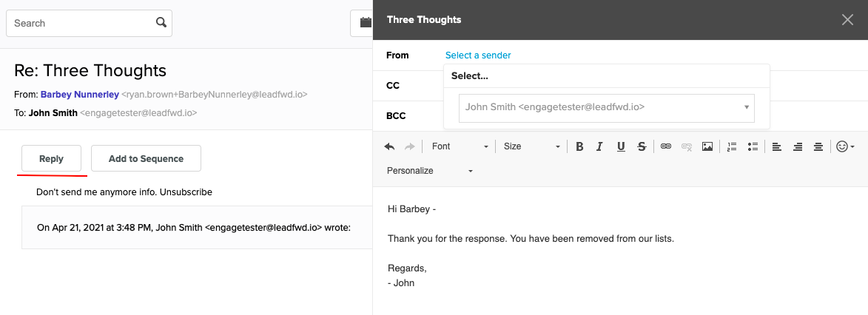Toggle underline formatting
Image resolution: width=868 pixels, height=315 pixels.
tap(621, 146)
